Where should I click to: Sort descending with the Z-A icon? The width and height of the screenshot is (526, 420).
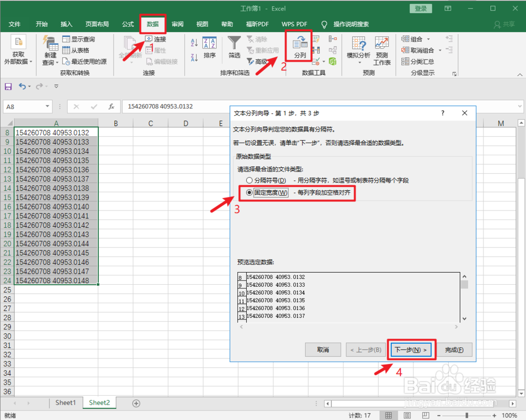pos(194,57)
